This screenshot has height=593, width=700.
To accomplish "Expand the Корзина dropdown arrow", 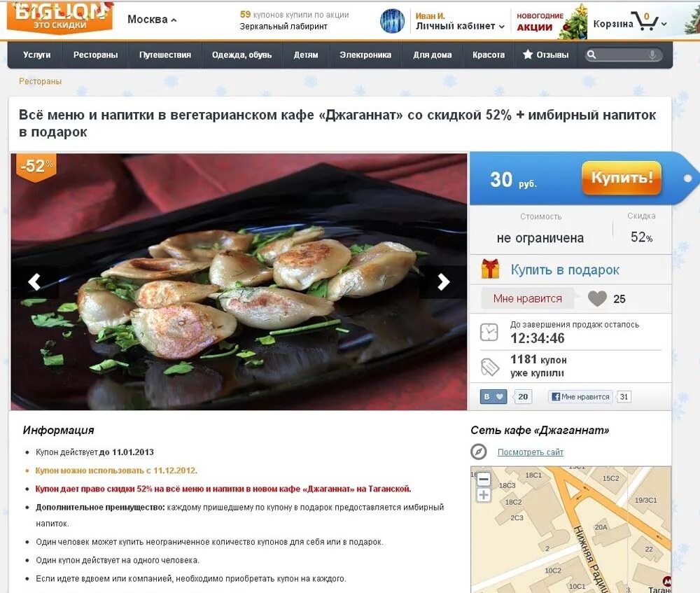I will coord(664,24).
